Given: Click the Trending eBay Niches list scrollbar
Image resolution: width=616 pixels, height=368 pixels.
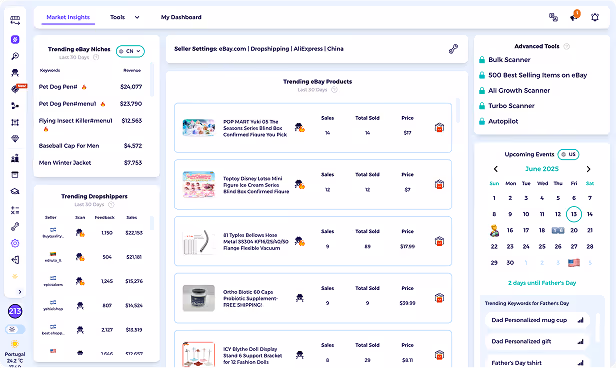Looking at the screenshot, I should [152, 79].
